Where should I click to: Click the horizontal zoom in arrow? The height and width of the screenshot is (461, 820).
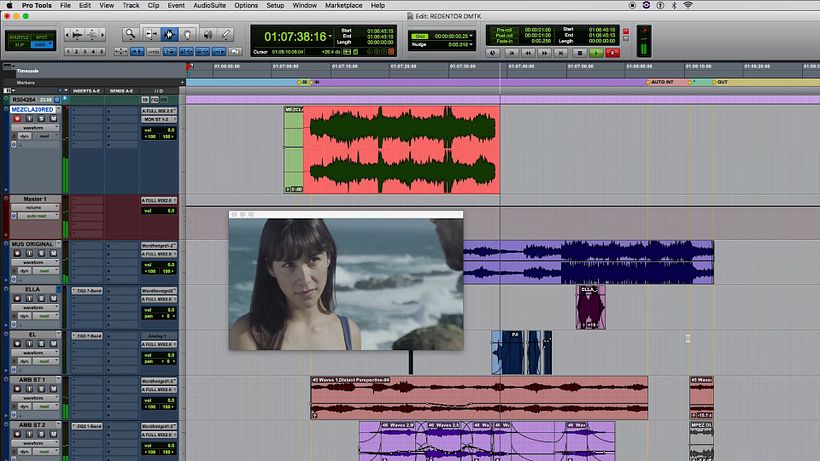pyautogui.click(x=102, y=34)
